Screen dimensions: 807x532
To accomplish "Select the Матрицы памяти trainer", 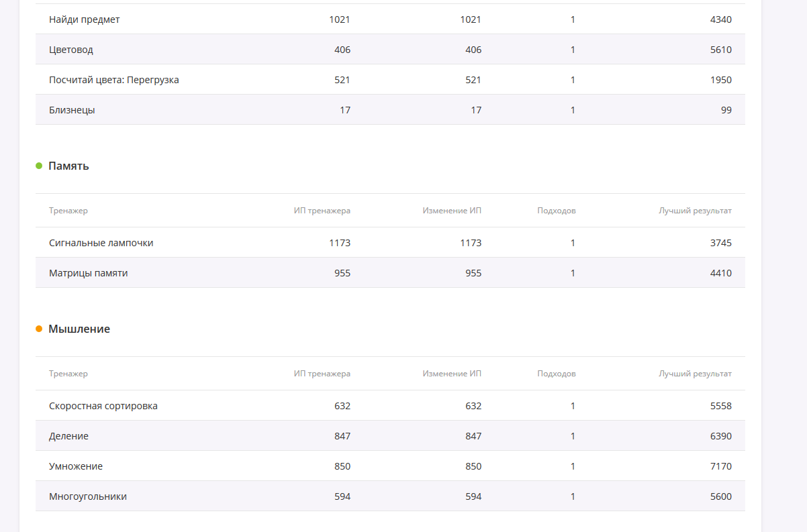I will (88, 273).
